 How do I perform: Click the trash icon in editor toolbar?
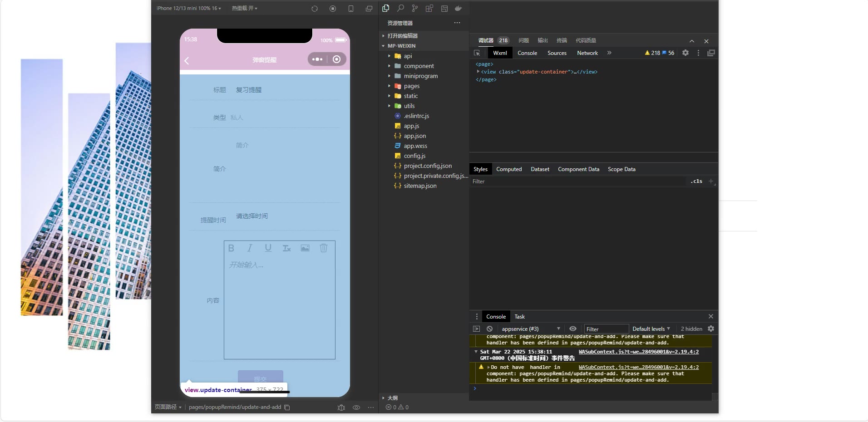324,248
